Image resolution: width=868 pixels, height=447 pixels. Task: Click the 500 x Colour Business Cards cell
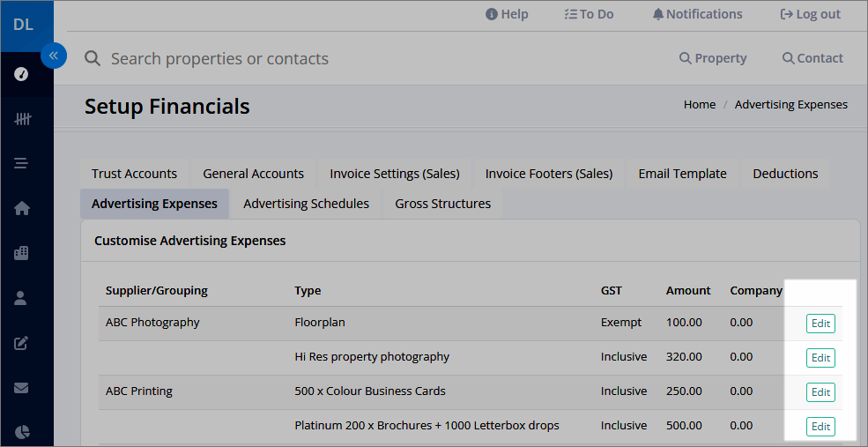coord(370,391)
